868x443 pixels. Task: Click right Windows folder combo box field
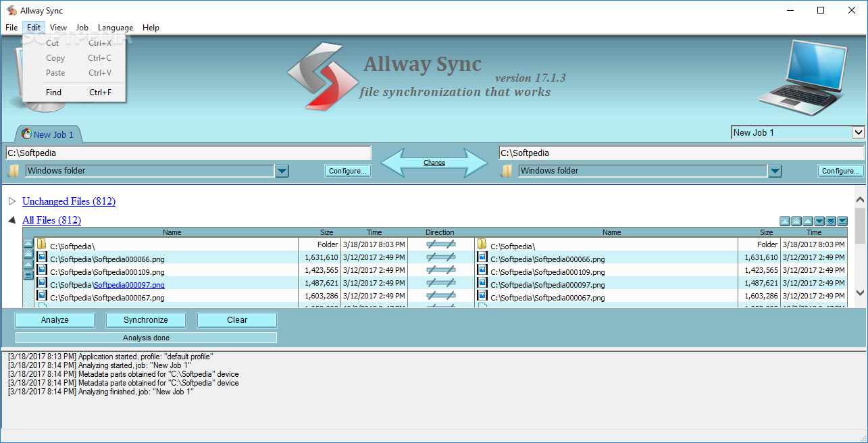pyautogui.click(x=643, y=171)
